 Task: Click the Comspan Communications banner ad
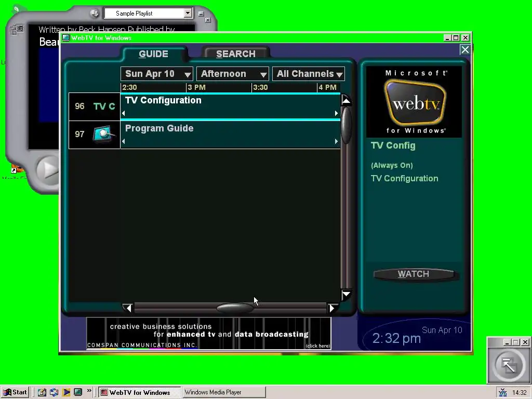[209, 334]
